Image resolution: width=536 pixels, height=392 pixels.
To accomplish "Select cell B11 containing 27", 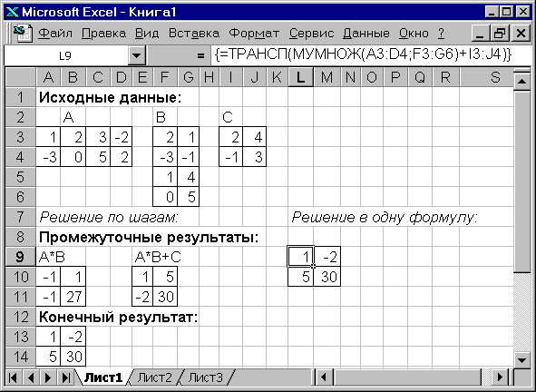I will [x=73, y=297].
